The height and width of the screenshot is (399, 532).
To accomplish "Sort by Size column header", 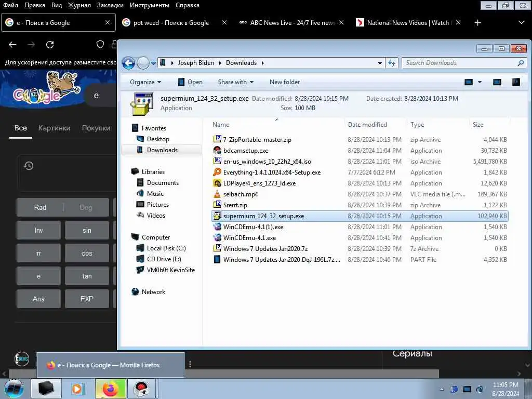I will coord(489,125).
